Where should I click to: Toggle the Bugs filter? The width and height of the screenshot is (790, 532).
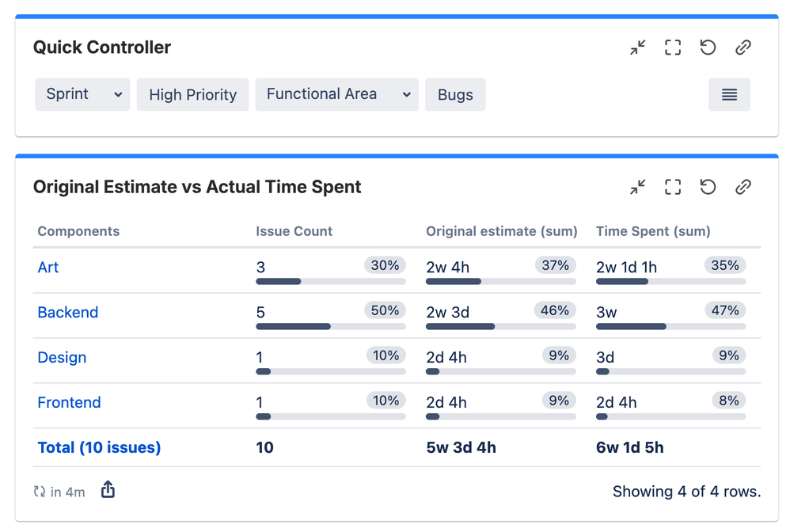(x=455, y=94)
